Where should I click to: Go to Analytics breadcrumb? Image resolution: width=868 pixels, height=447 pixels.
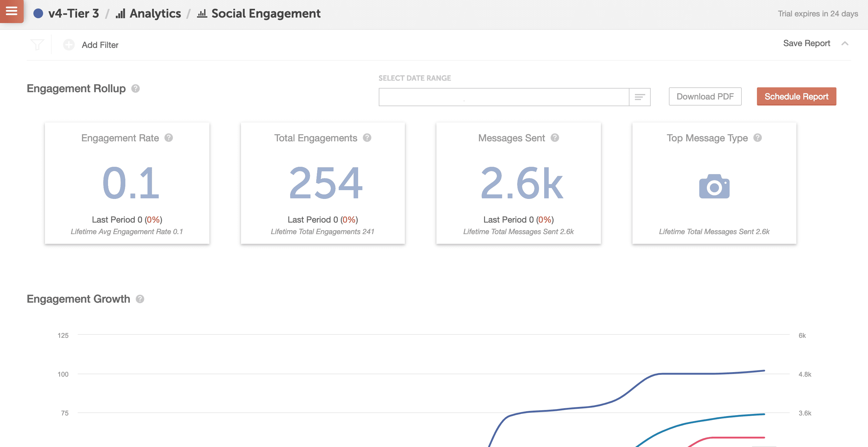coord(155,13)
